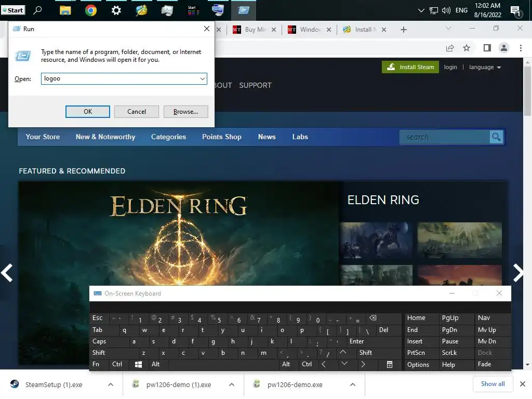Open Categories menu
This screenshot has height=399, width=532.
click(168, 137)
